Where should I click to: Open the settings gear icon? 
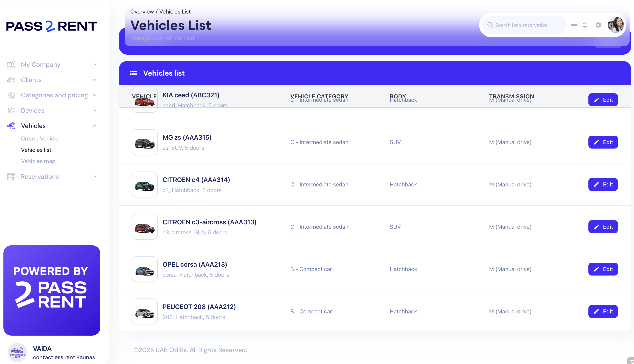point(598,25)
